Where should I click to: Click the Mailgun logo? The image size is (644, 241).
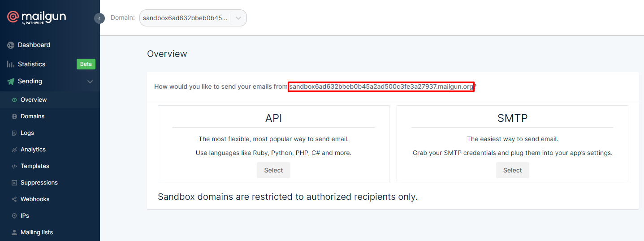(36, 18)
